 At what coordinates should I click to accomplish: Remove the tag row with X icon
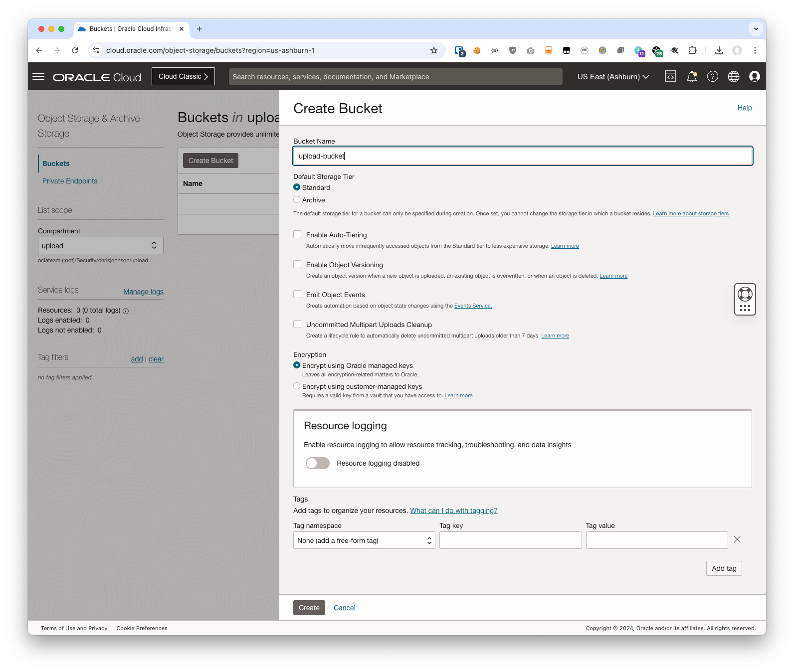(x=737, y=539)
